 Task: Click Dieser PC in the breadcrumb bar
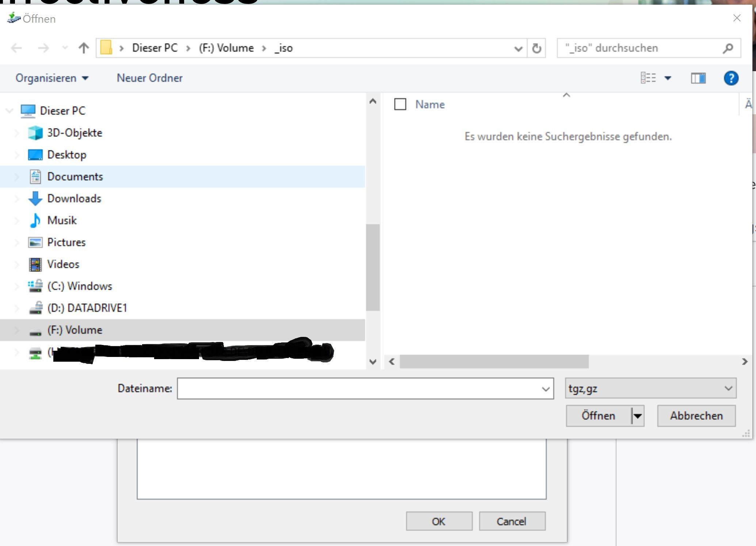click(x=155, y=48)
